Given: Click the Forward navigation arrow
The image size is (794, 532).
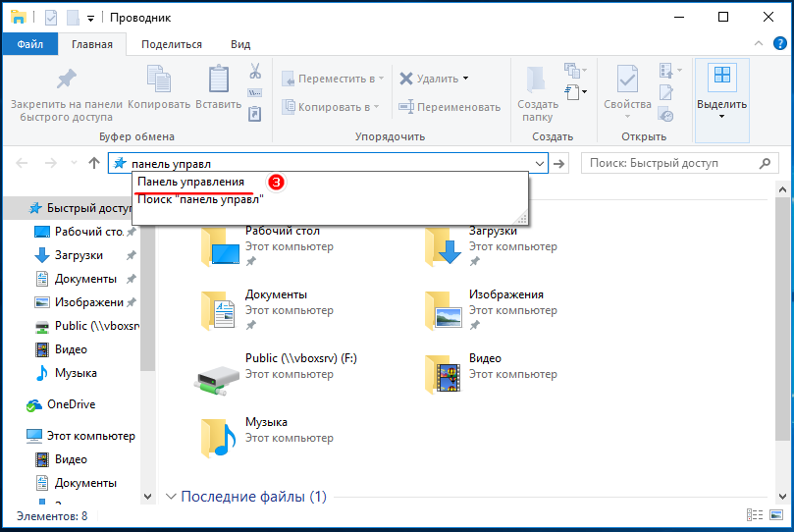Looking at the screenshot, I should coord(51,163).
